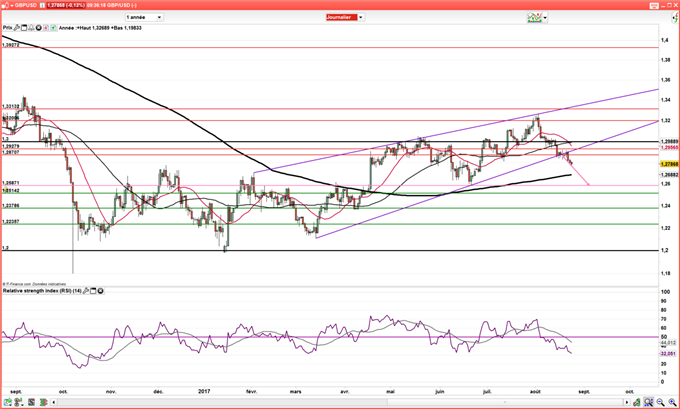Click the keyboard icon in title bar
Viewport: 680px width, 409px height.
[654, 6]
